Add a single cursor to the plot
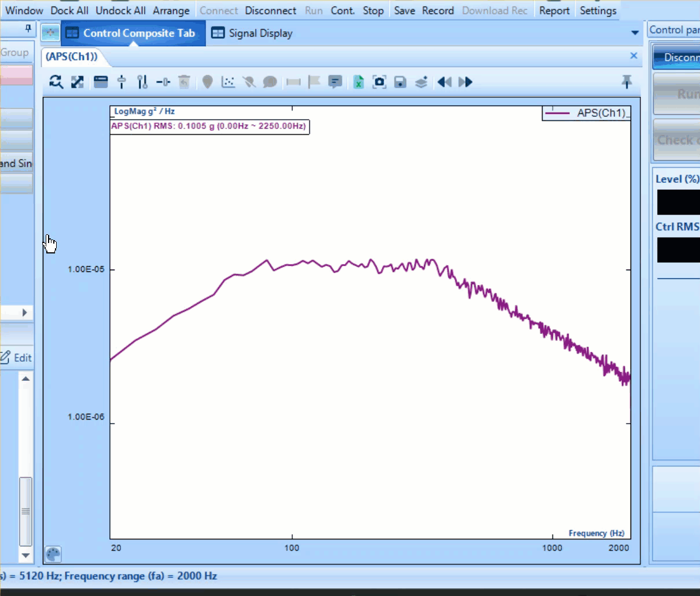 [121, 82]
